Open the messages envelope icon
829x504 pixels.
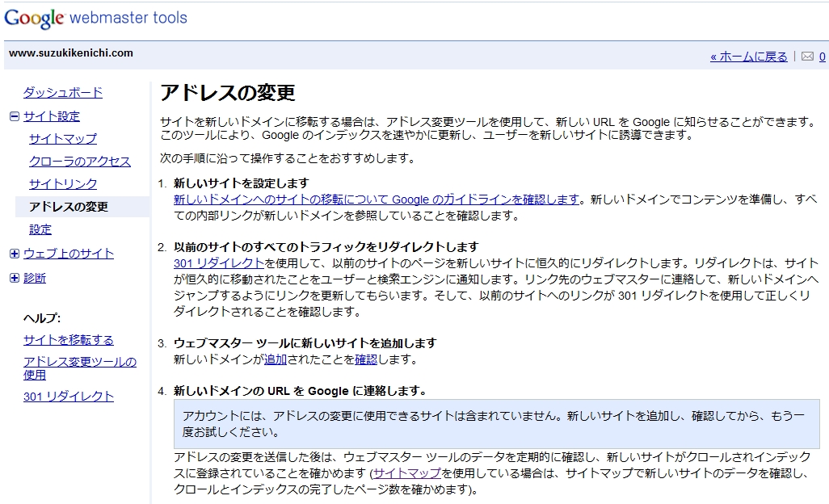807,57
